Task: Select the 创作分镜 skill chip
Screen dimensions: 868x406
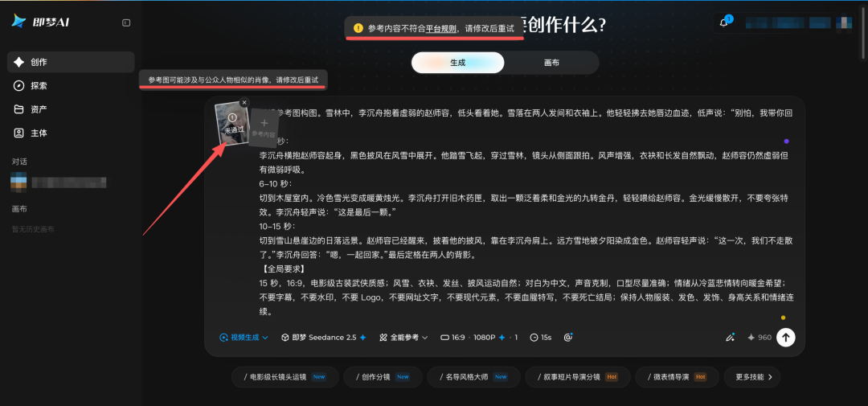Action: 382,376
